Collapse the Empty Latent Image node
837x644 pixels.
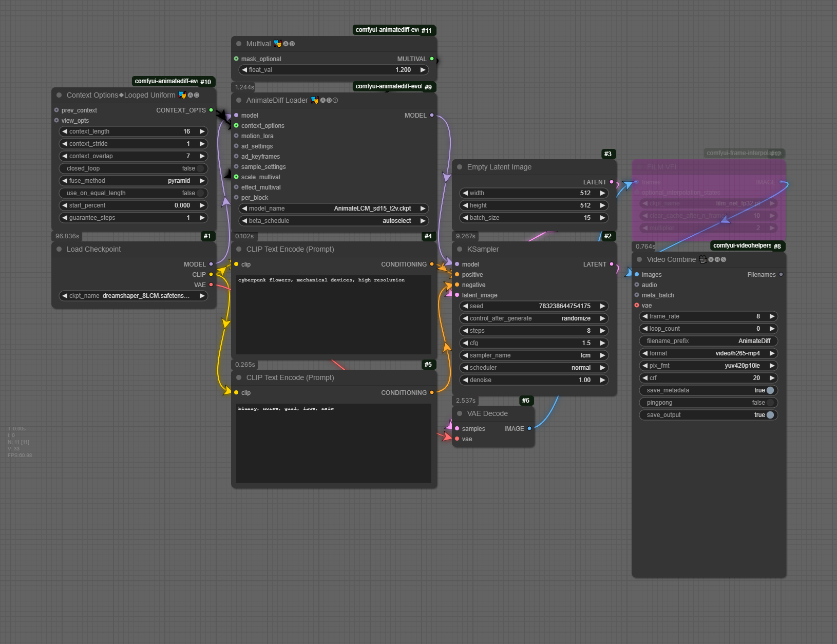pyautogui.click(x=460, y=167)
